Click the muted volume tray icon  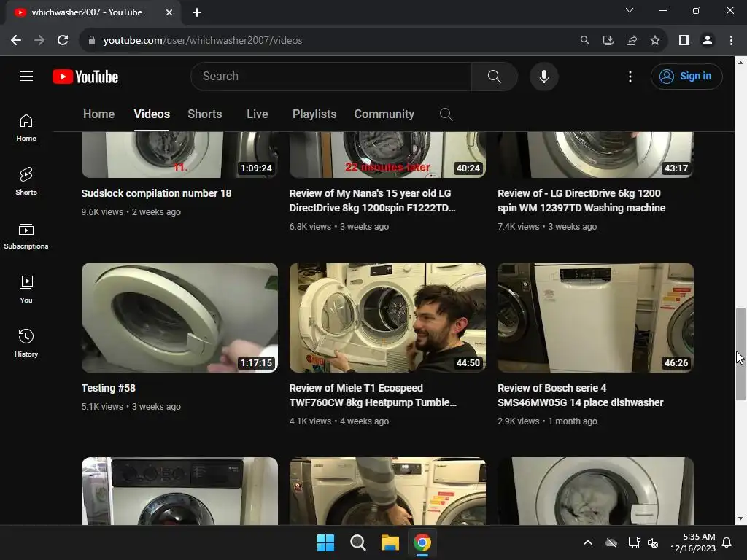click(x=653, y=542)
